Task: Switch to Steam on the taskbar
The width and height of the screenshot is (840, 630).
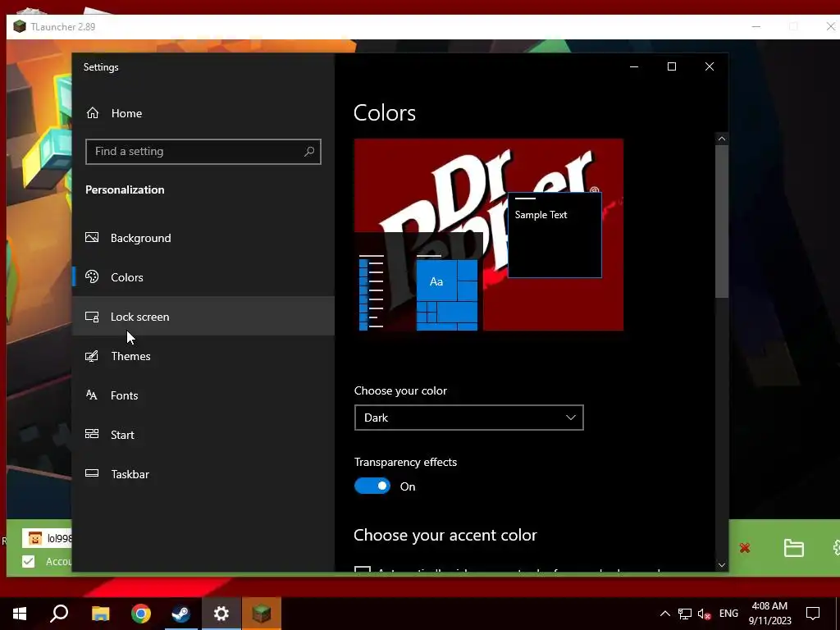Action: click(x=181, y=614)
